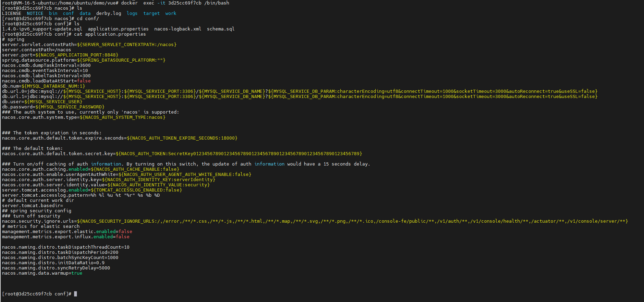Click the 'token.secret.key' property line
Image resolution: width=644 pixels, height=302 pixels.
182,154
